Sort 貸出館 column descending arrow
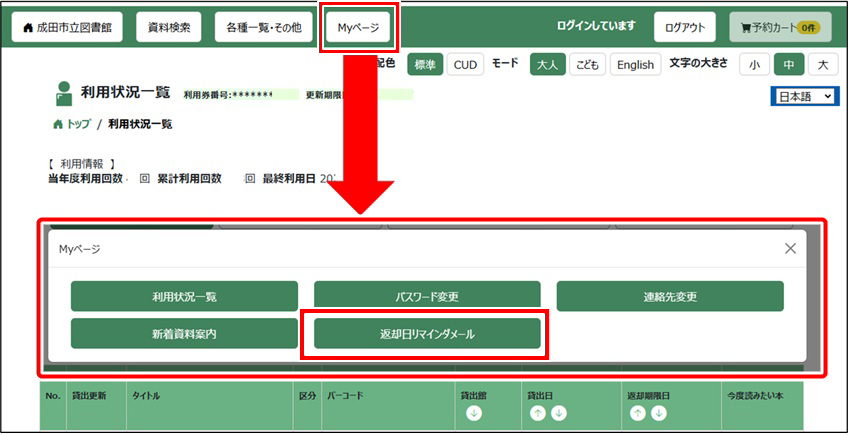The height and width of the screenshot is (435, 851). point(474,413)
